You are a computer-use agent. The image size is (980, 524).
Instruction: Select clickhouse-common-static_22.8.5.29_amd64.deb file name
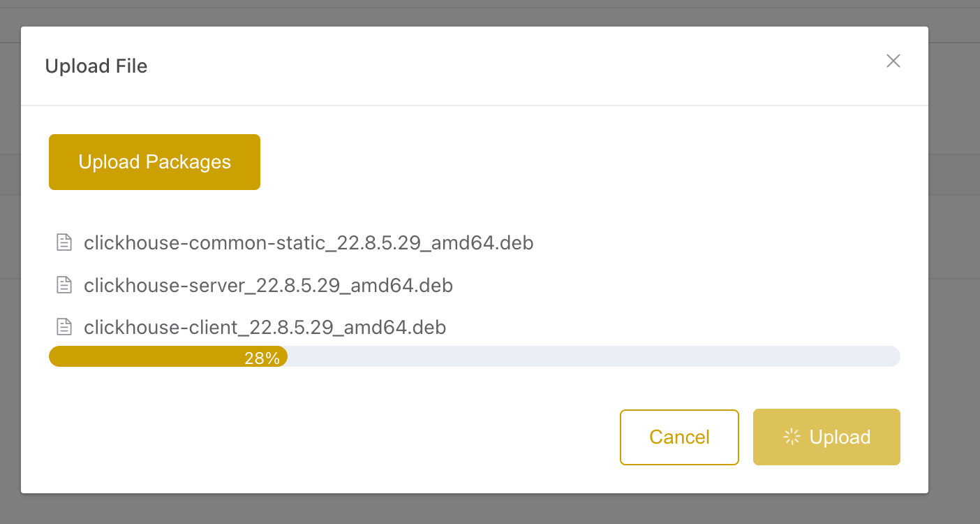coord(309,242)
